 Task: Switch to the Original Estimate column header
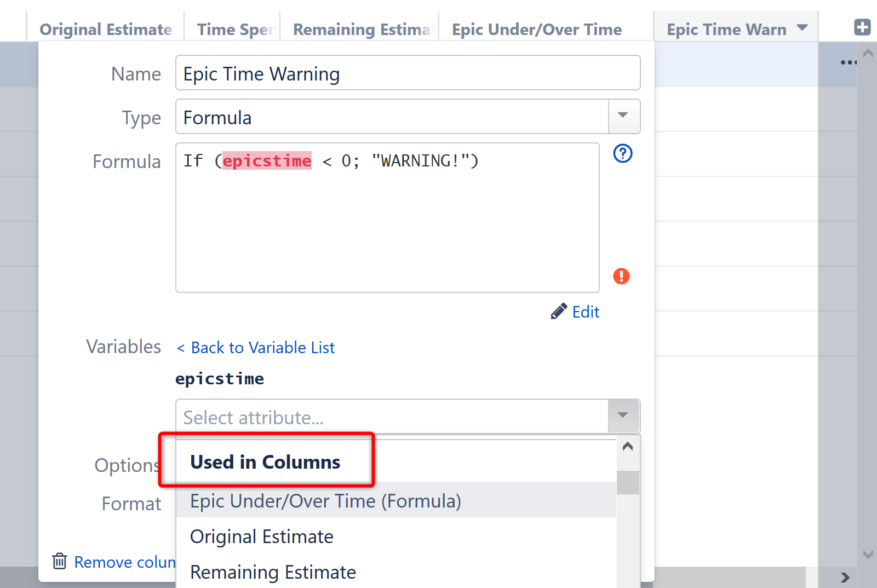(x=106, y=29)
